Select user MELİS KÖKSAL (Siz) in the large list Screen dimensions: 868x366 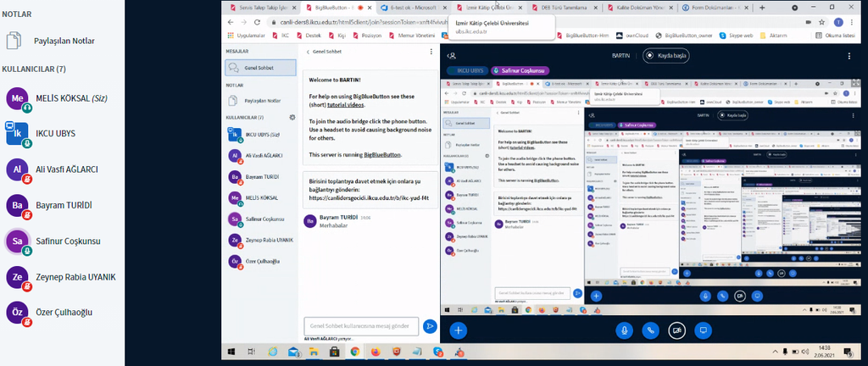click(58, 98)
